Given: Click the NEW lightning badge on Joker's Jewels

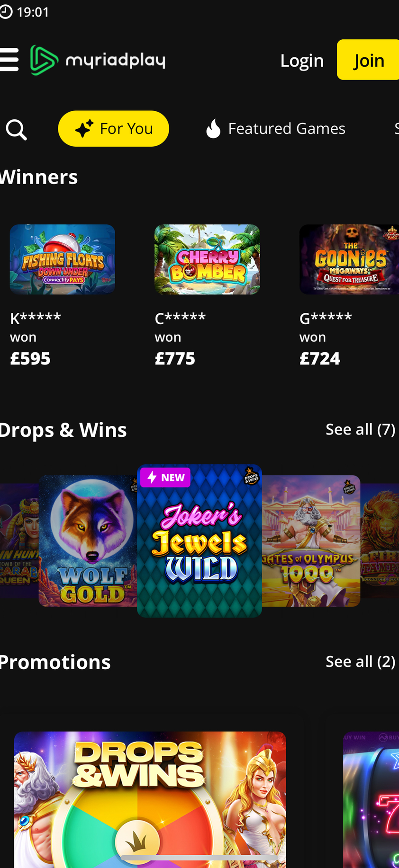Looking at the screenshot, I should coord(165,478).
